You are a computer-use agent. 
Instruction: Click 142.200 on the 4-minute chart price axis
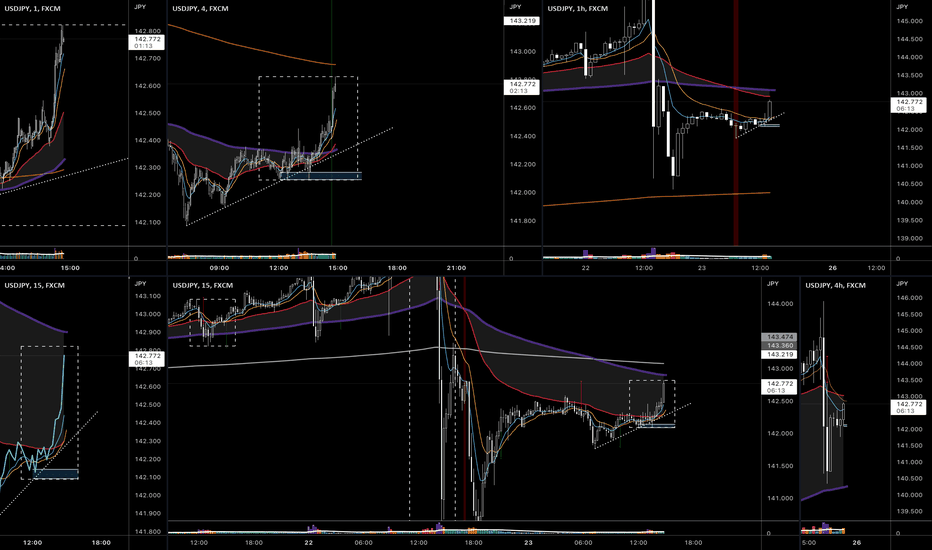(522, 164)
